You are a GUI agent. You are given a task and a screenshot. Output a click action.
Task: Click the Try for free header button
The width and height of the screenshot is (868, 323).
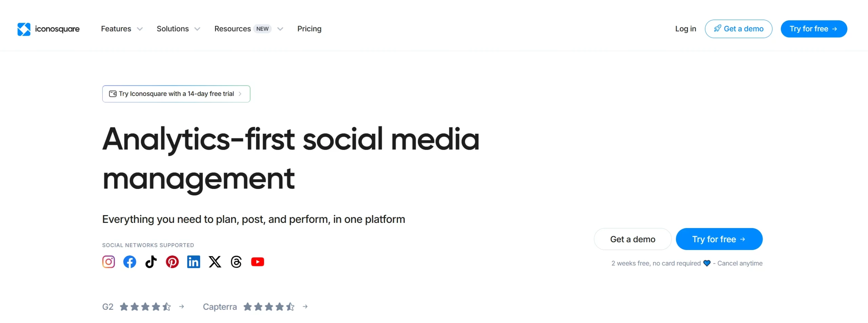pyautogui.click(x=814, y=29)
